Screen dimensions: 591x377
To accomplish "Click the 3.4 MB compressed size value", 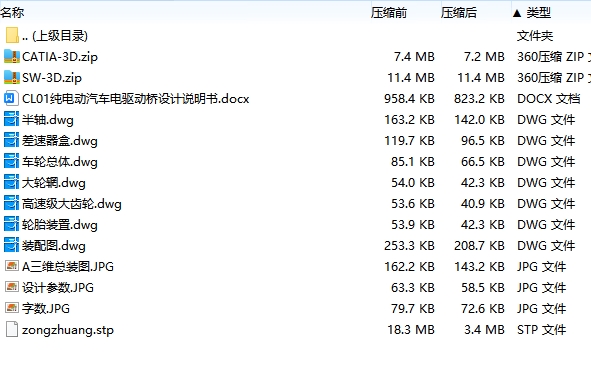I will tap(484, 330).
